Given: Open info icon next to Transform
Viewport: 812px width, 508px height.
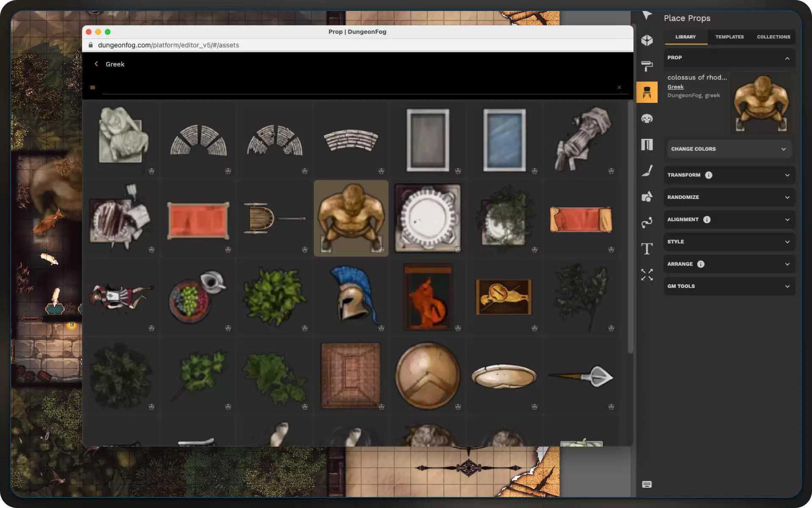Looking at the screenshot, I should [709, 175].
